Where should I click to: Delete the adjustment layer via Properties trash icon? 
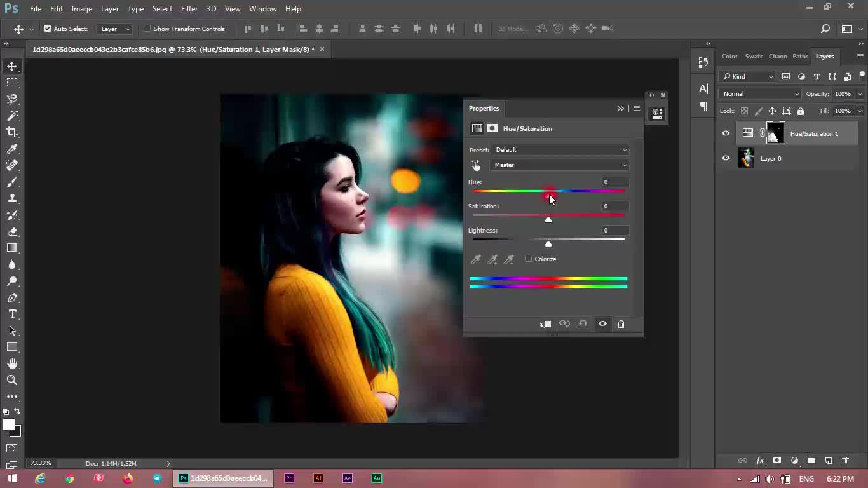click(621, 324)
